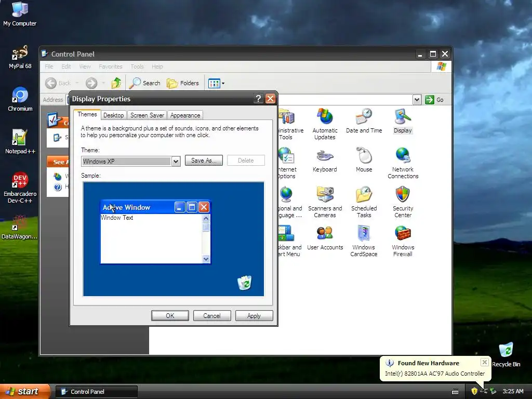Click the on-screen keyboard tray icon
Viewport: 532px width, 399px height.
coord(455,392)
